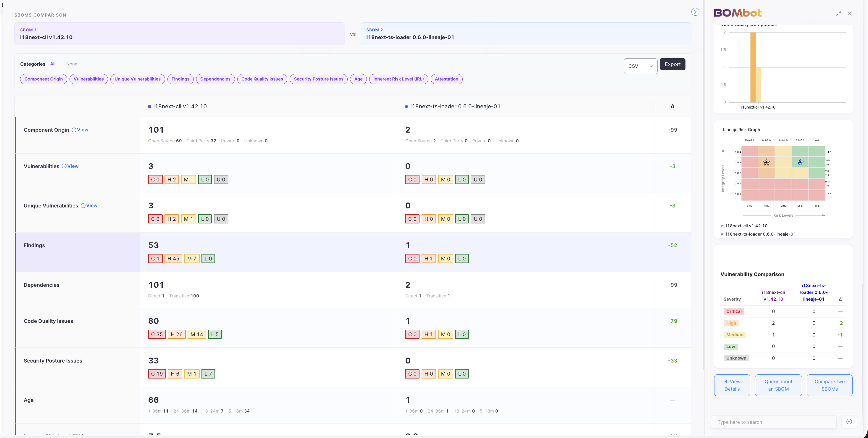The image size is (868, 438).
Task: Click C 35 badge in Code Quality Issues
Action: coord(157,334)
